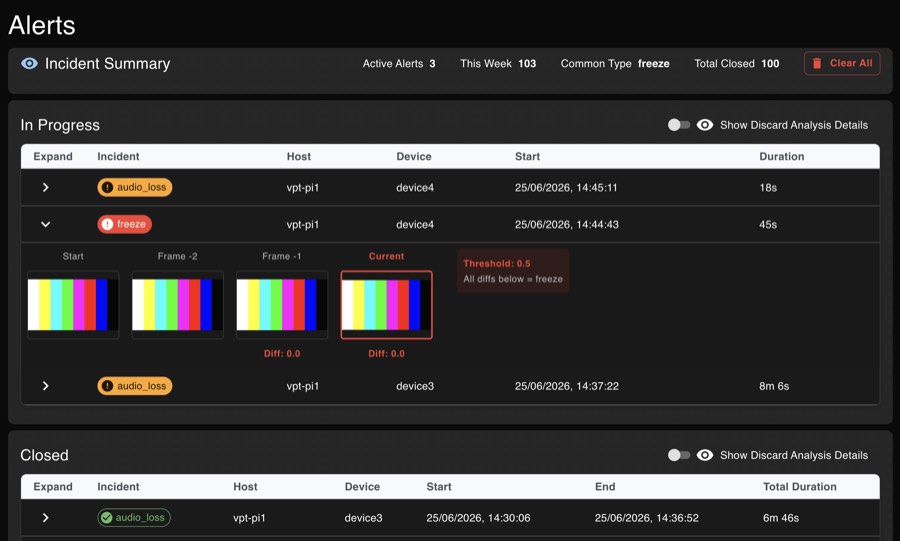The height and width of the screenshot is (541, 900).
Task: Click the Incident Summary eye icon
Action: point(29,64)
